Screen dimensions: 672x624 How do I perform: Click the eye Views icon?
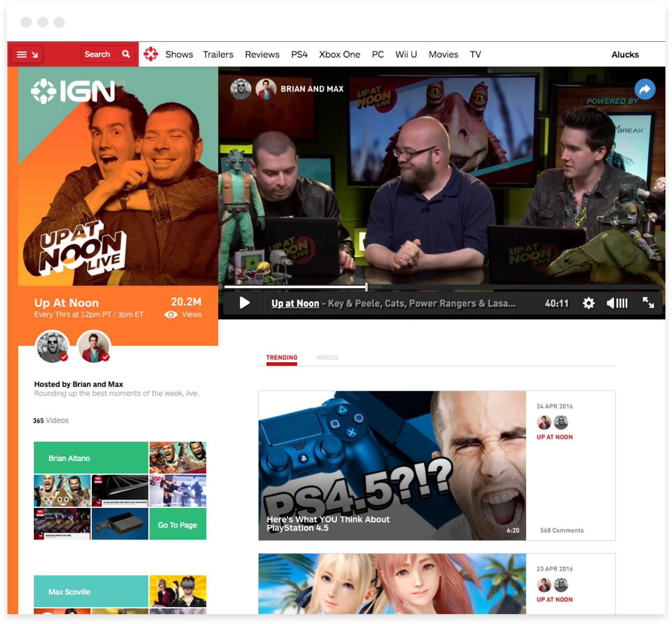(x=171, y=314)
